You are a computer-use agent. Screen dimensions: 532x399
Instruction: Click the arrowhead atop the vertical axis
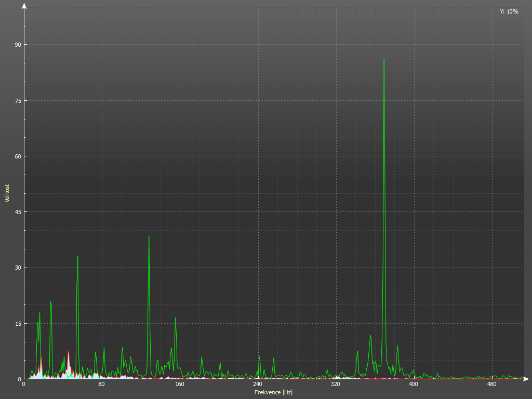[24, 6]
